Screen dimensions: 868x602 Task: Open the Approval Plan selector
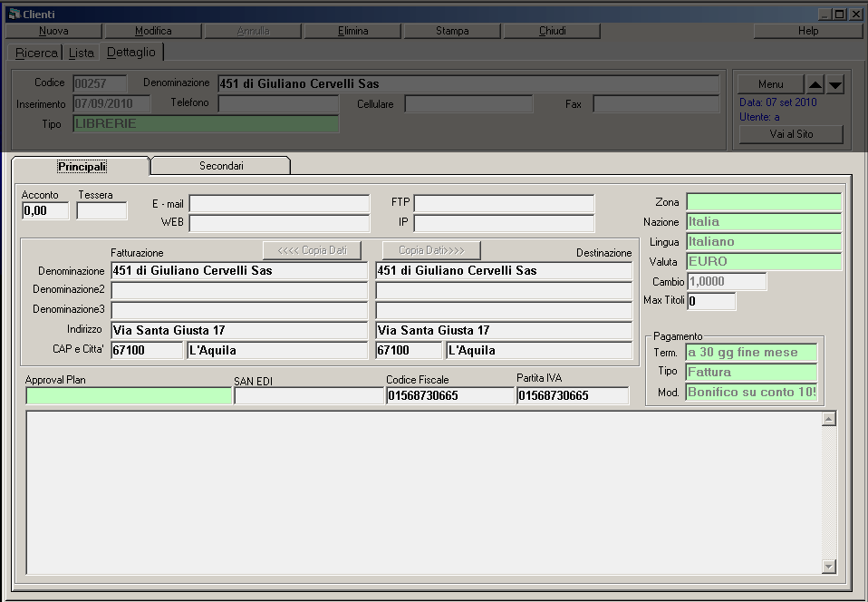(x=129, y=395)
